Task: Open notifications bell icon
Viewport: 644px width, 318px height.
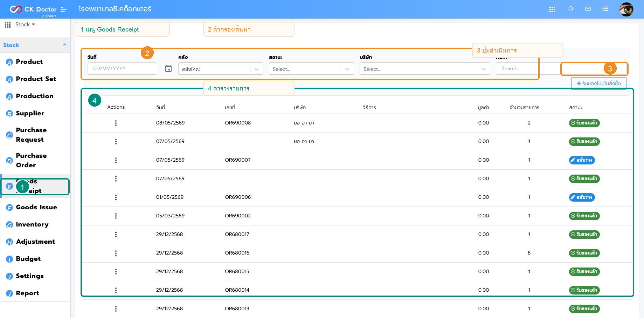Action: [x=571, y=9]
